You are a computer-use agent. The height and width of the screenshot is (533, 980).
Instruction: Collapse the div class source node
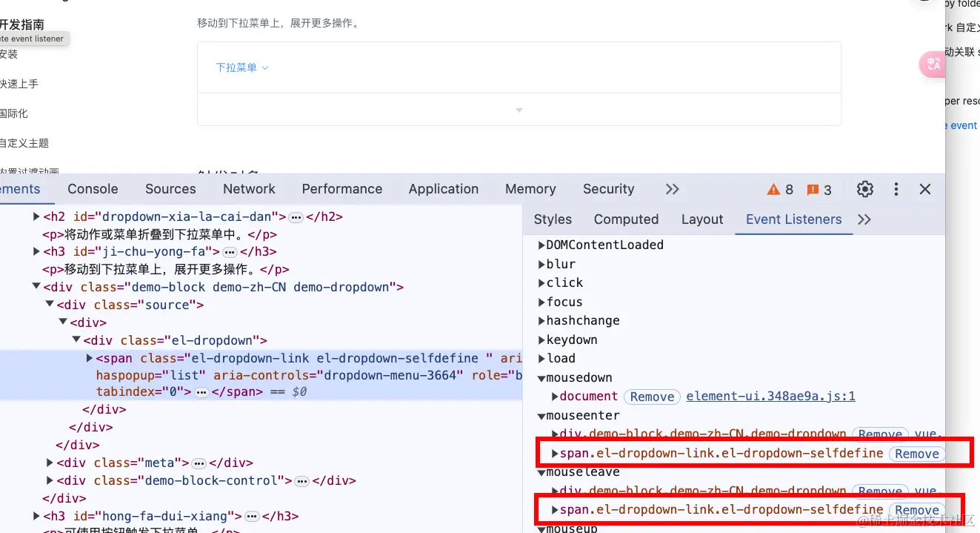(50, 305)
